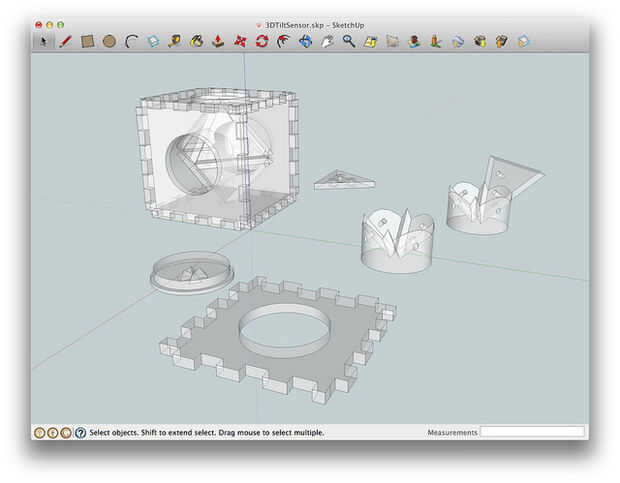Activate the Circle tool
620x483 pixels.
[x=109, y=41]
